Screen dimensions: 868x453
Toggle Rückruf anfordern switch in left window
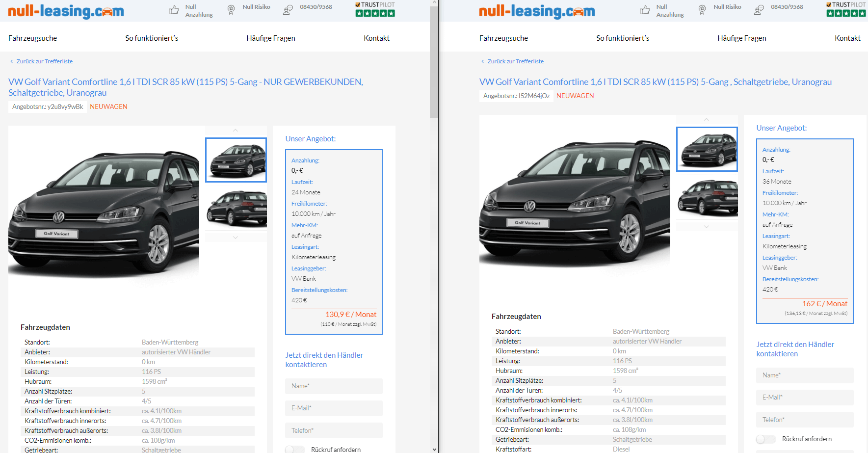[x=295, y=450]
